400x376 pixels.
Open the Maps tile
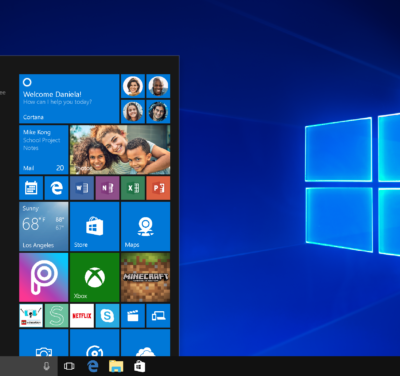pos(146,226)
